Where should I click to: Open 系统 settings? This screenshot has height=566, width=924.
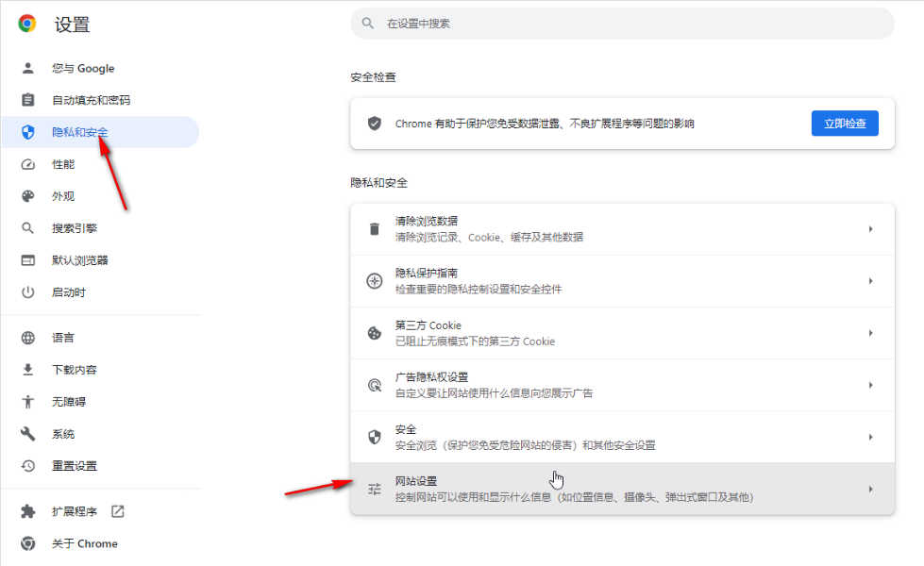point(63,434)
